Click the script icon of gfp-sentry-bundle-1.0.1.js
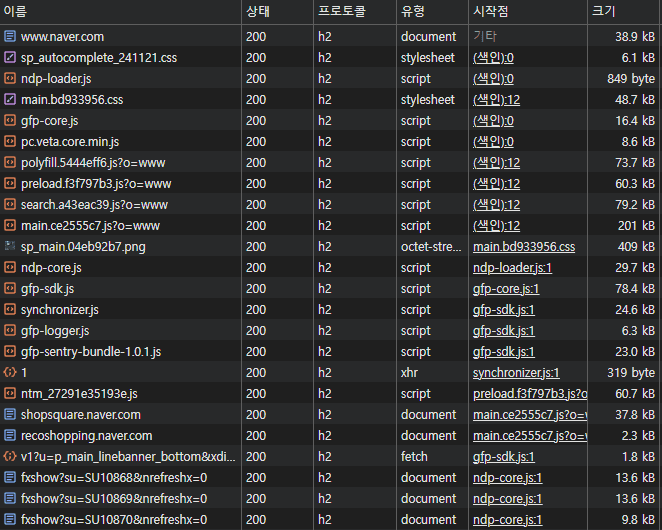662x530 pixels. click(x=10, y=351)
